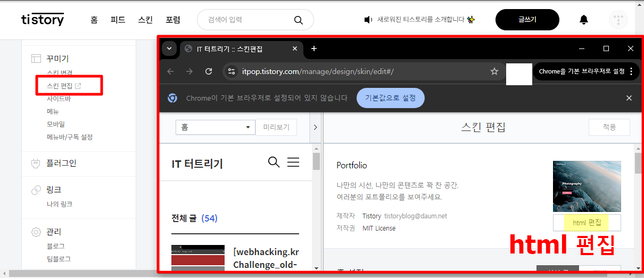Open 스킨 변경 in sidebar
This screenshot has height=278, width=644.
(x=60, y=73)
